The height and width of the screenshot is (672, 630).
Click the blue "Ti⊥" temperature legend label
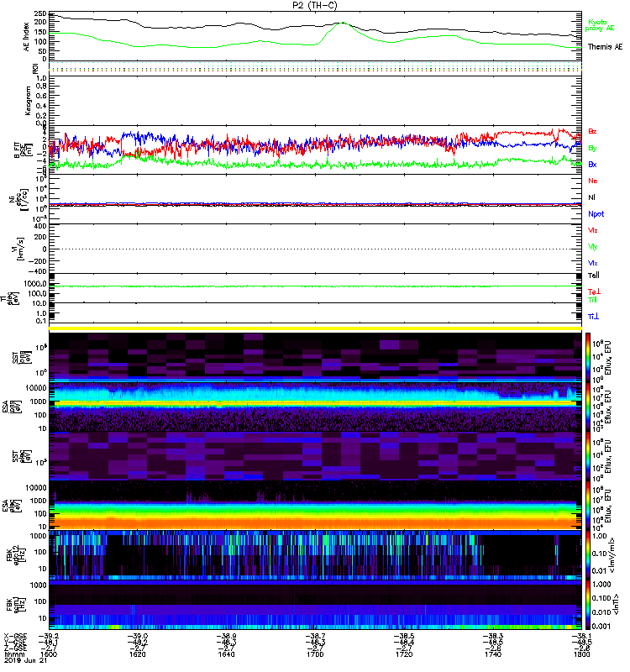click(x=593, y=317)
